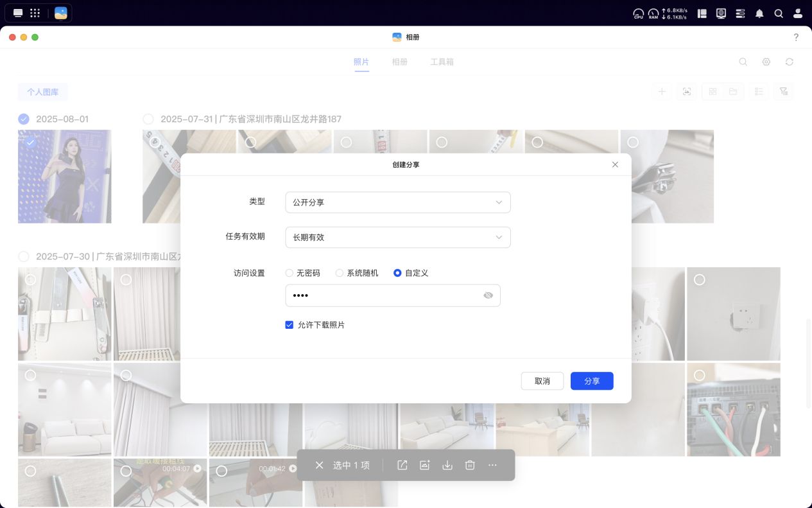Click the share icon in selection toolbar
This screenshot has height=508, width=812.
click(x=402, y=465)
